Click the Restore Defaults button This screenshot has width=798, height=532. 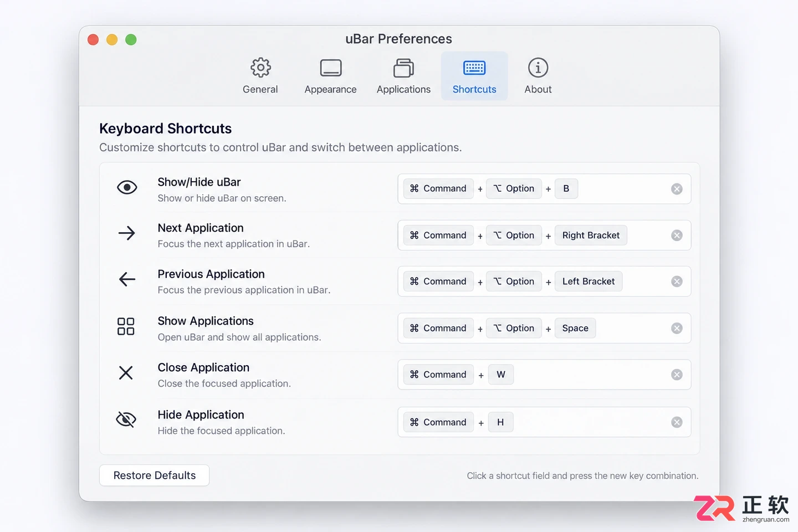pos(155,475)
